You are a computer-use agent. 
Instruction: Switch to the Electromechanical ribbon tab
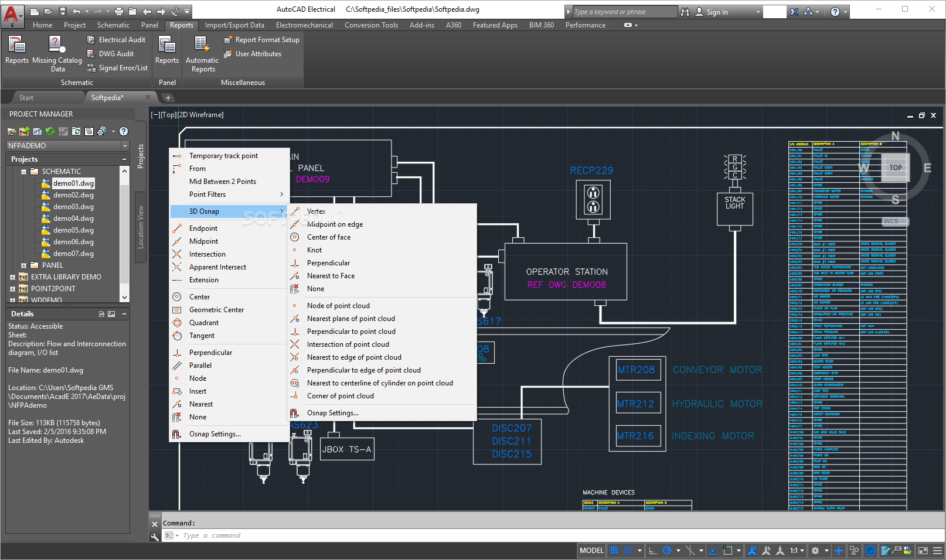[304, 25]
